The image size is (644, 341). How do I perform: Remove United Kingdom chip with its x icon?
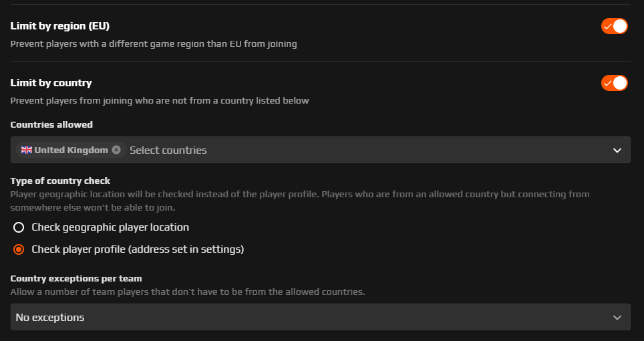116,150
